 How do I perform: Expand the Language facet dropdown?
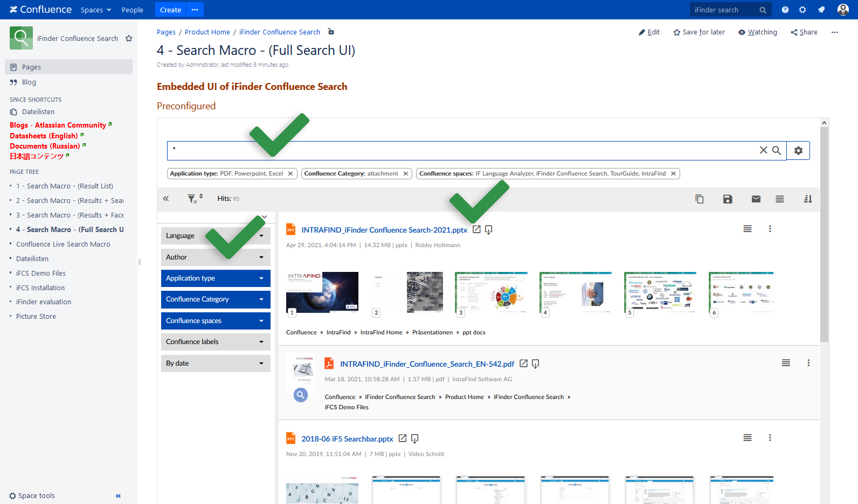(216, 236)
